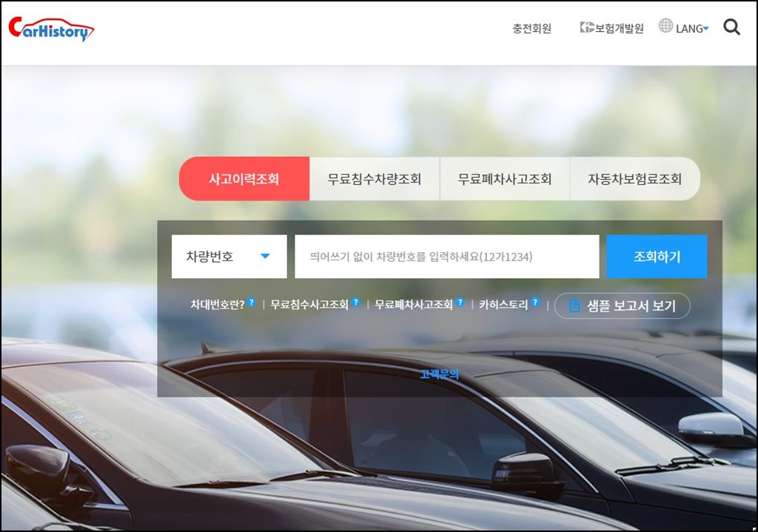Expand the LANG language selector
This screenshot has width=758, height=532.
pos(690,27)
